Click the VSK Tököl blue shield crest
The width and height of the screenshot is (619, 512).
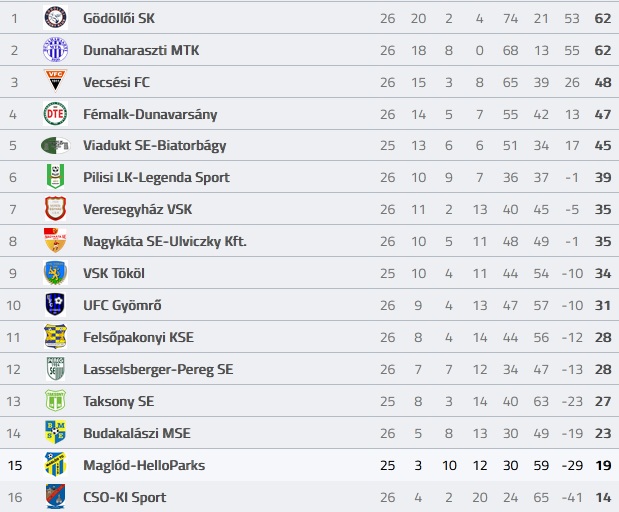[55, 273]
